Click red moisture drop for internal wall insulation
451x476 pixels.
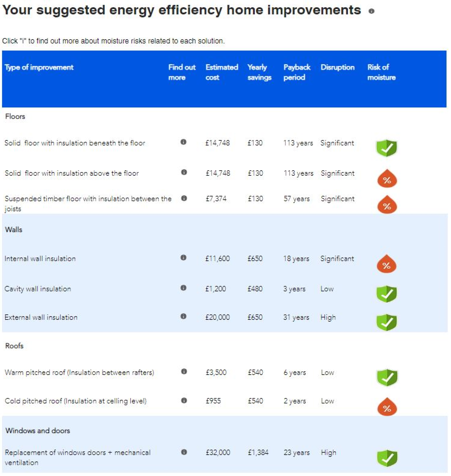point(386,264)
